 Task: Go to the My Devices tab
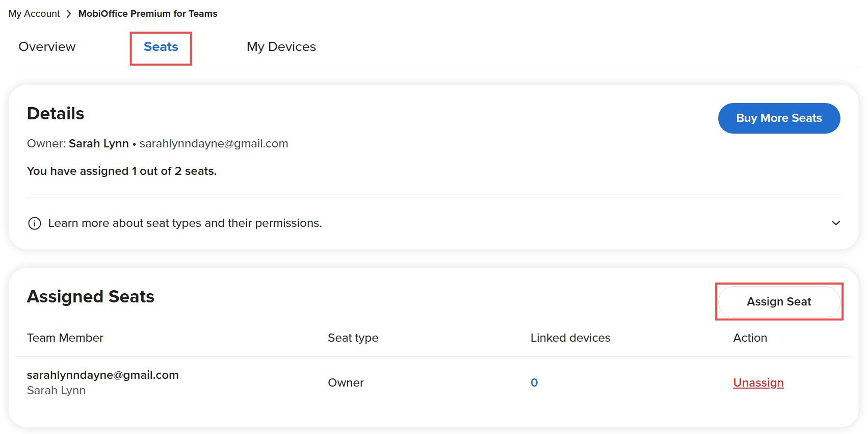281,47
